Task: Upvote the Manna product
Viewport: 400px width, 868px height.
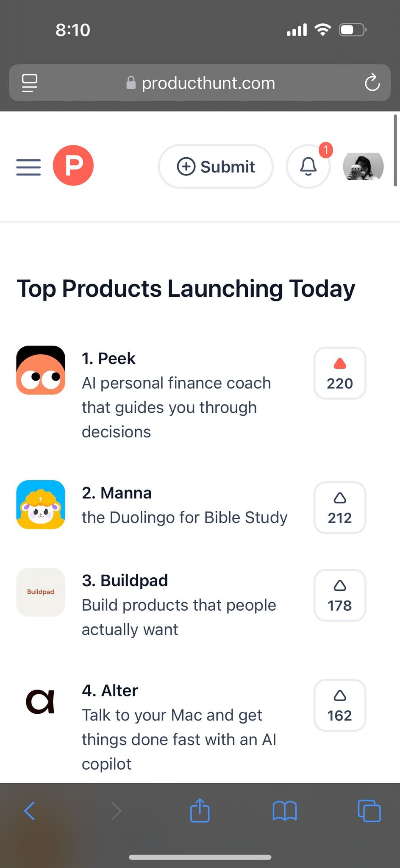Action: click(340, 508)
